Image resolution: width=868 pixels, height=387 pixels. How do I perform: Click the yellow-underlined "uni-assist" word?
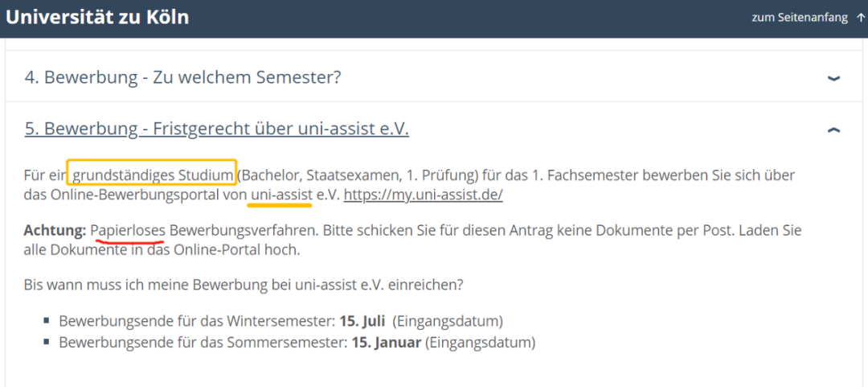tap(280, 195)
